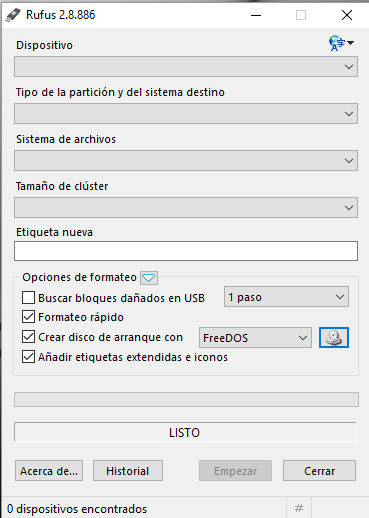Image resolution: width=369 pixels, height=518 pixels.
Task: Click the disc image select icon
Action: point(334,337)
